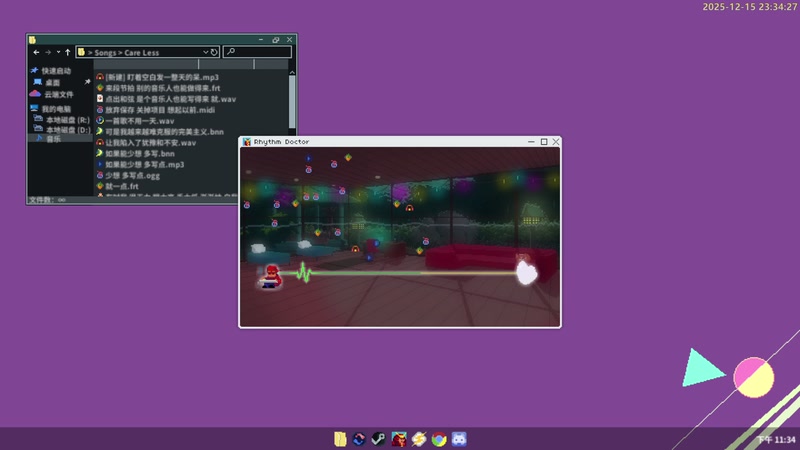Open file manager from the taskbar
The image size is (800, 450).
click(340, 439)
